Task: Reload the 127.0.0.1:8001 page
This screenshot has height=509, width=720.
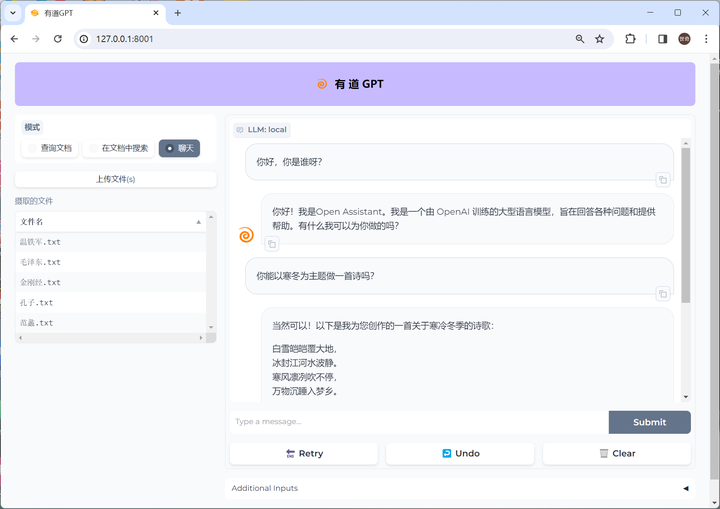Action: [x=57, y=39]
